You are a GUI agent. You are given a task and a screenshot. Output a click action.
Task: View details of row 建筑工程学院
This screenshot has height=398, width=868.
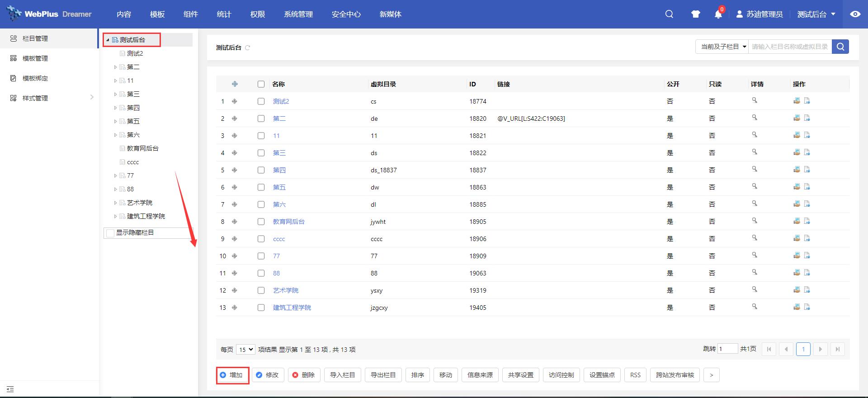(x=754, y=307)
